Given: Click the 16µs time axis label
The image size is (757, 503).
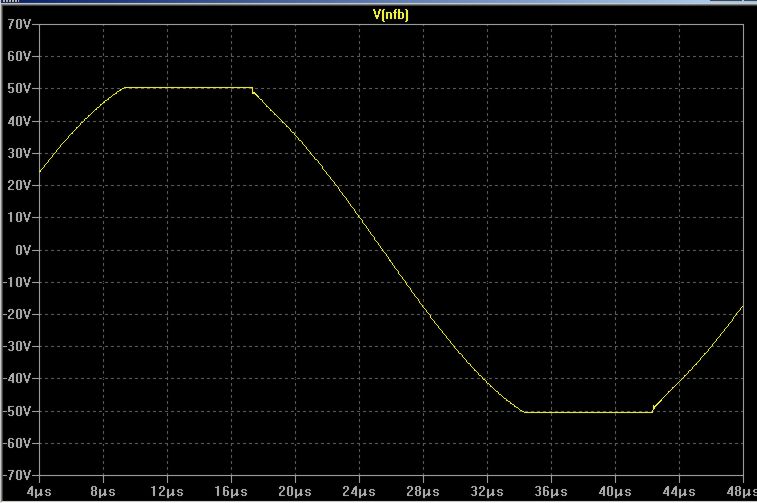Looking at the screenshot, I should (x=231, y=492).
